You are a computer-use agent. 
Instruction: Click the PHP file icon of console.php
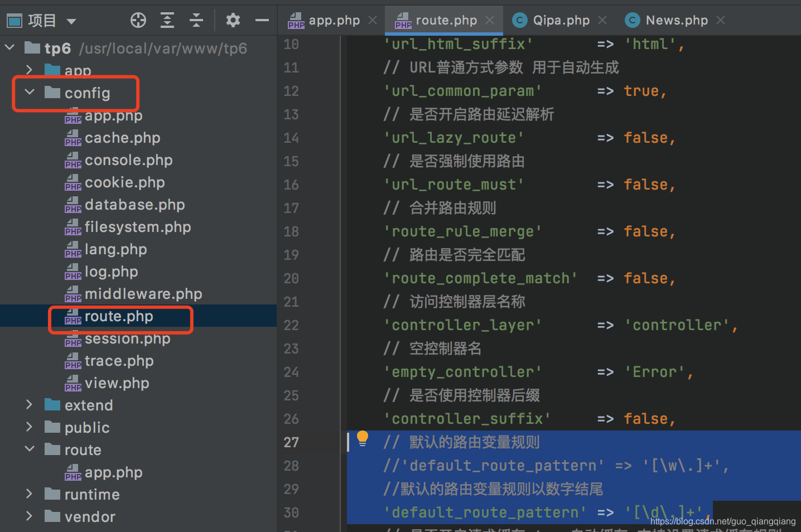coord(73,160)
